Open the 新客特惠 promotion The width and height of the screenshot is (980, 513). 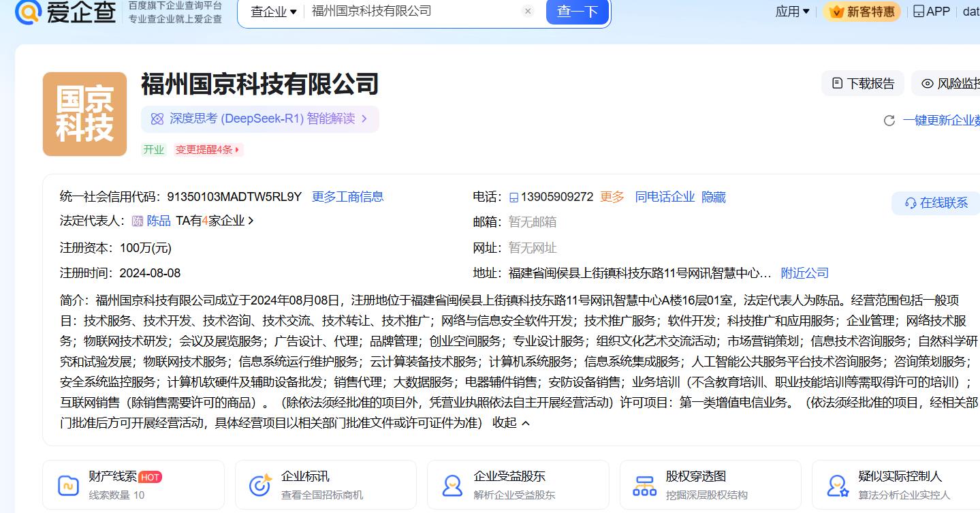(x=862, y=12)
